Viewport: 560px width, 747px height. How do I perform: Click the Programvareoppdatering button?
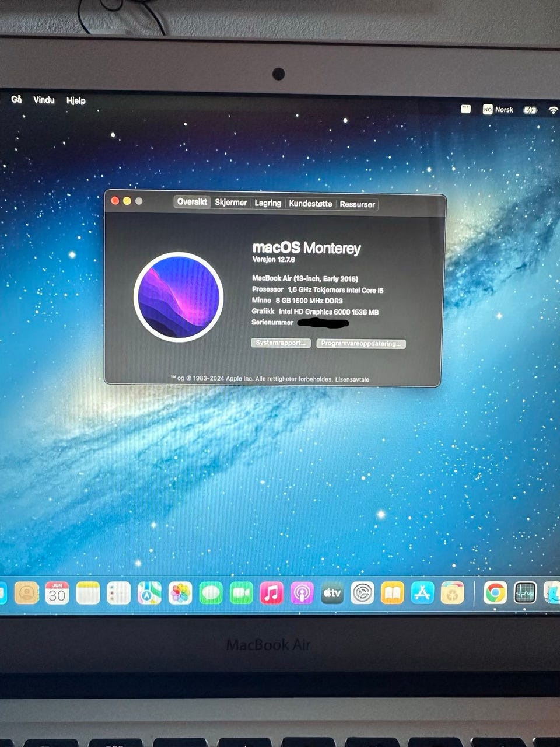coord(361,344)
